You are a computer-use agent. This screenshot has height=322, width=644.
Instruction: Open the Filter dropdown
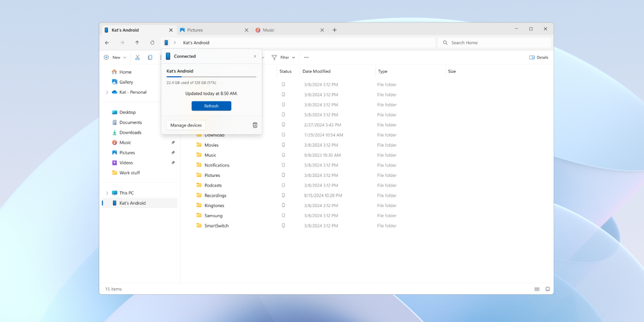(283, 57)
